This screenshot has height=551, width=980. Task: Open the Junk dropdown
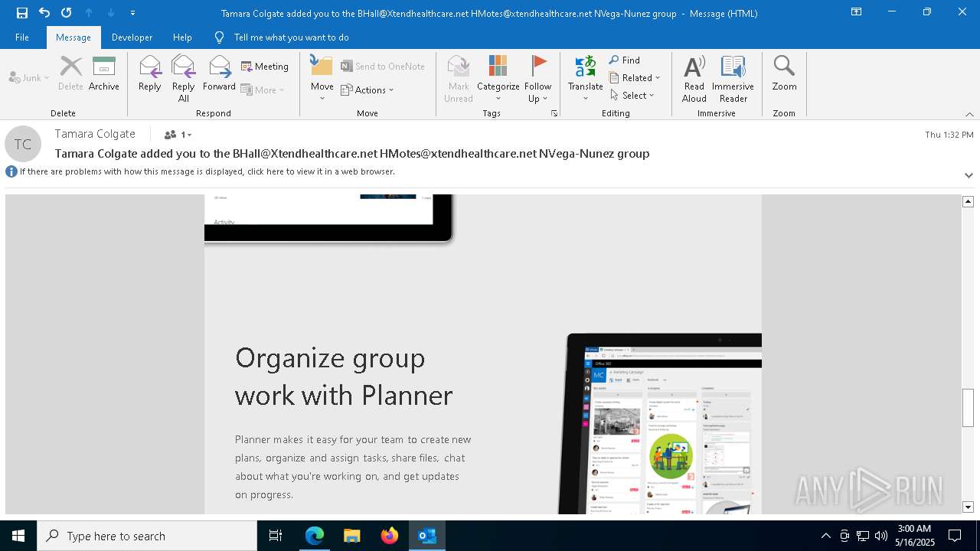[29, 77]
